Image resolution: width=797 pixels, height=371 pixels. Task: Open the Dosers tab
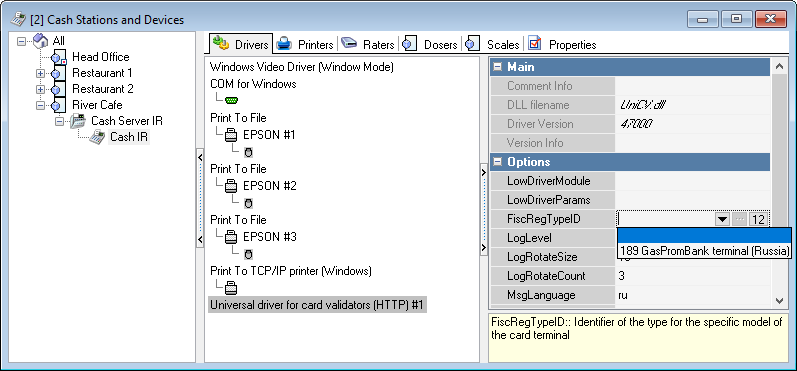(430, 45)
